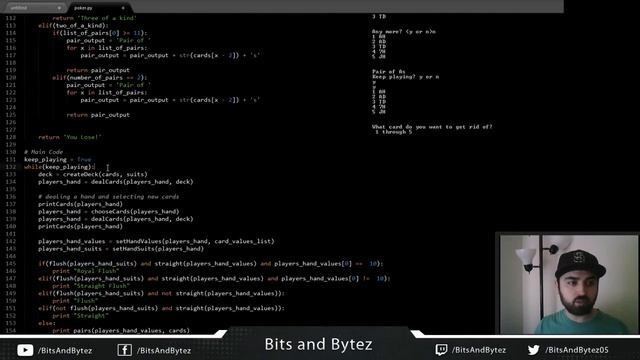Close the poker.py tab
Image resolution: width=640 pixels, height=360 pixels.
click(123, 8)
